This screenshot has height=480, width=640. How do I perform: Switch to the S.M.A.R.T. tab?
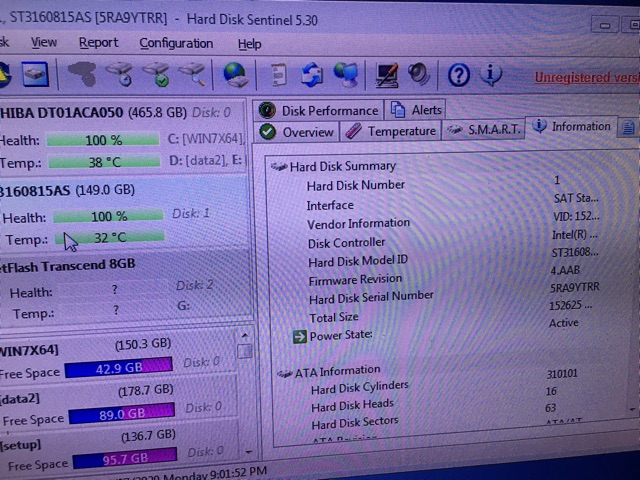483,131
